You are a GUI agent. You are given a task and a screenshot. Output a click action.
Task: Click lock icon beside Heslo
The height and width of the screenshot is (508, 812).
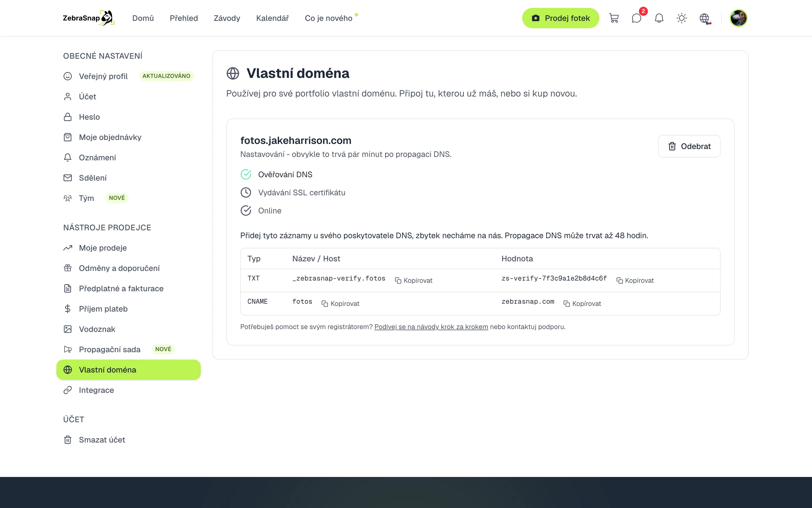[x=68, y=117]
